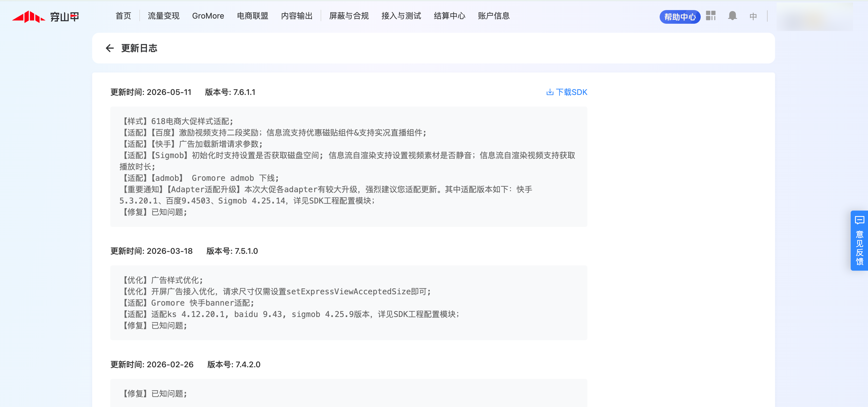Open the 流量变现 menu
This screenshot has height=407, width=868.
click(164, 16)
